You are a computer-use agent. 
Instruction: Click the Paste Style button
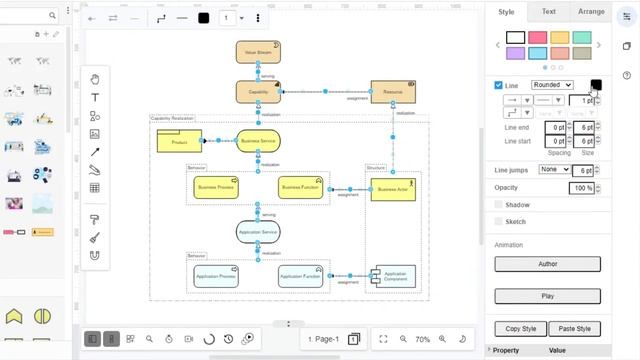tap(574, 329)
